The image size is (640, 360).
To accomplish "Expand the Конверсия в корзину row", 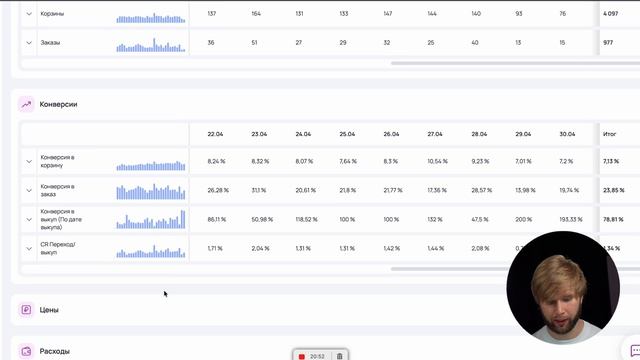I will point(29,161).
